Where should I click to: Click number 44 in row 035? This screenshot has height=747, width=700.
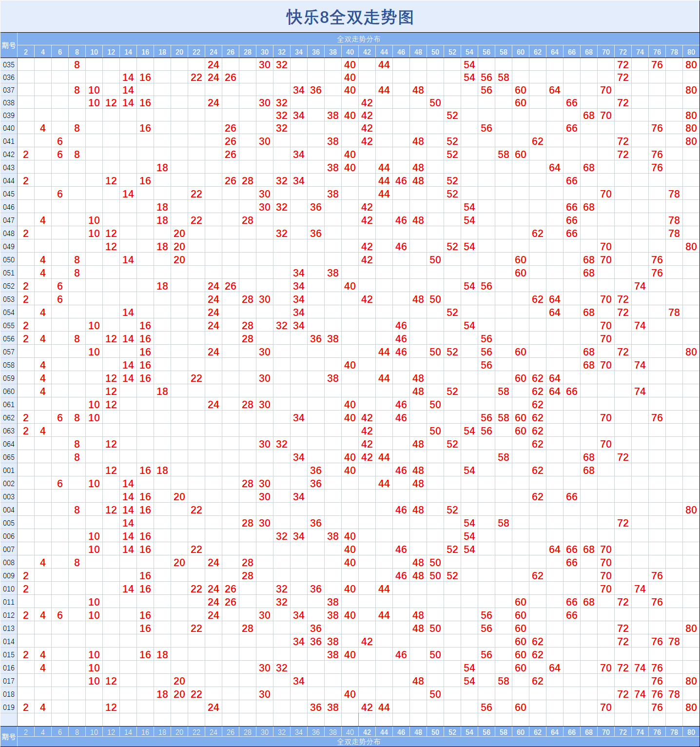click(x=384, y=64)
